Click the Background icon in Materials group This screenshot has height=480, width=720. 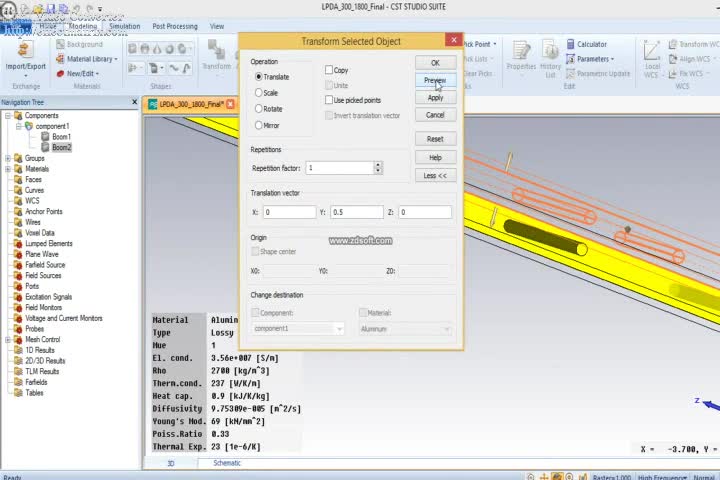60,44
